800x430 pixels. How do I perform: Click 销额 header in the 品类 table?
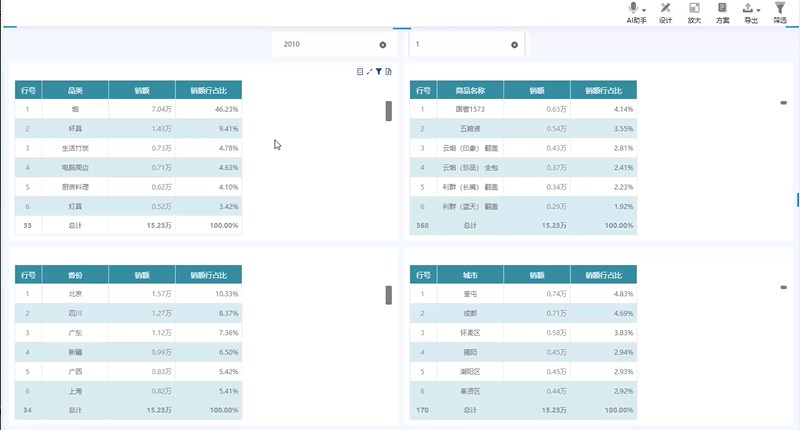142,90
